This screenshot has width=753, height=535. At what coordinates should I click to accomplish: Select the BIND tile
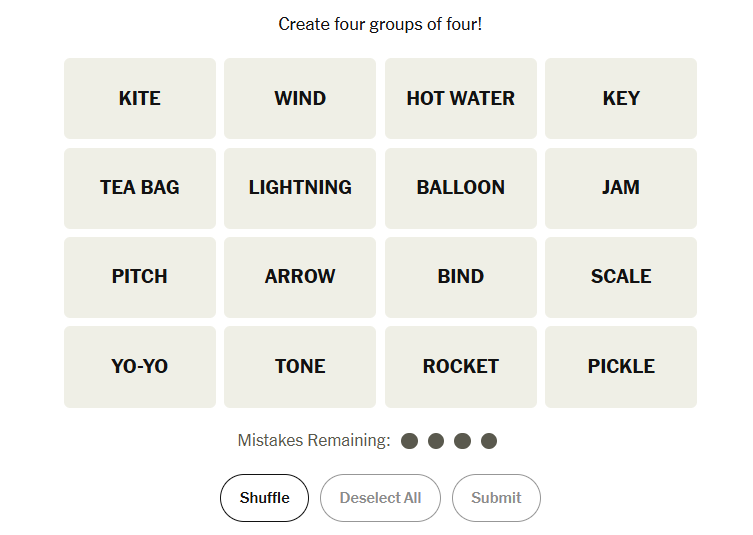[x=460, y=277]
